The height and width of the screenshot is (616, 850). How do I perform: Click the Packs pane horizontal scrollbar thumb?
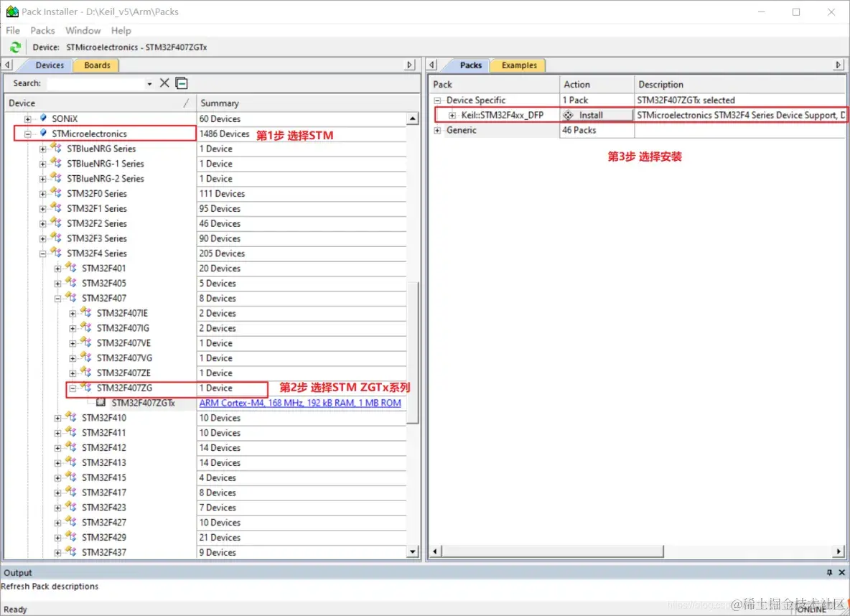click(552, 551)
